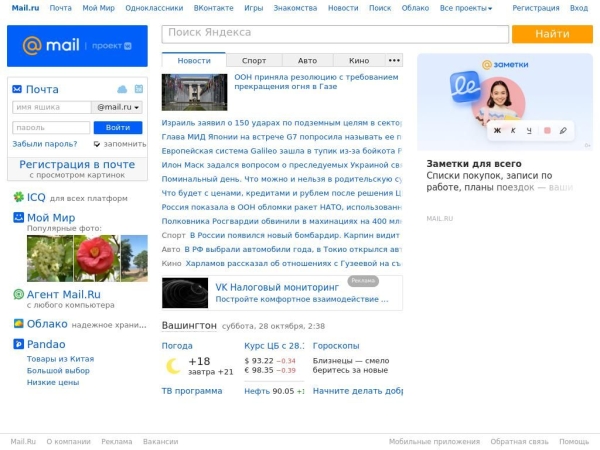Click the Мой Мир smiley icon
The height and width of the screenshot is (450, 600).
pos(18,217)
